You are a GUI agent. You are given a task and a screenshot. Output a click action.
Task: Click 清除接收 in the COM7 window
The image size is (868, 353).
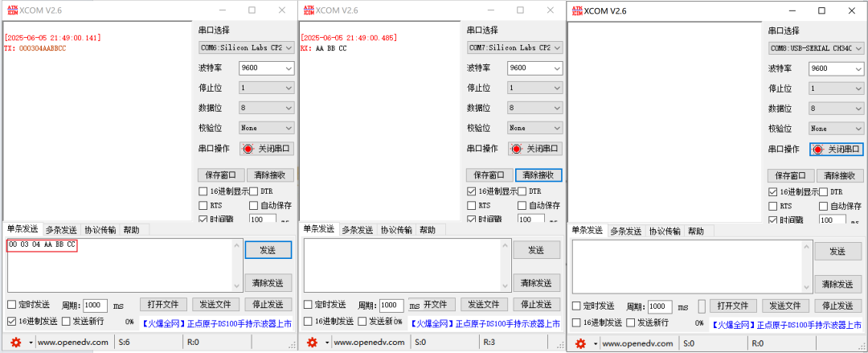point(538,175)
